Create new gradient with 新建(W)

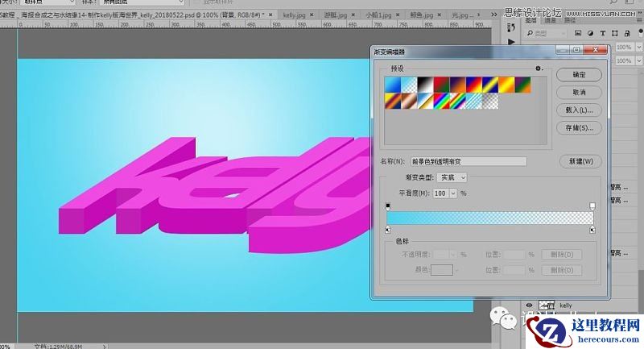[580, 161]
